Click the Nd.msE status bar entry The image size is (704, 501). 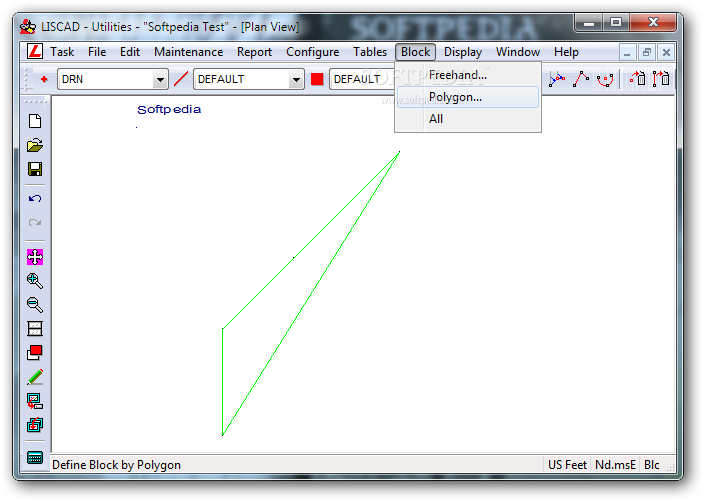(615, 465)
